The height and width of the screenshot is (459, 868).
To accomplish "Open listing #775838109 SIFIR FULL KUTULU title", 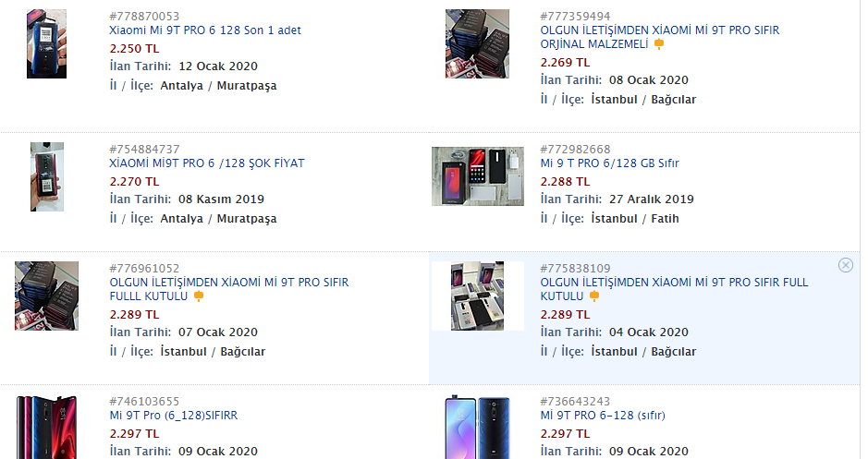I will 674,289.
